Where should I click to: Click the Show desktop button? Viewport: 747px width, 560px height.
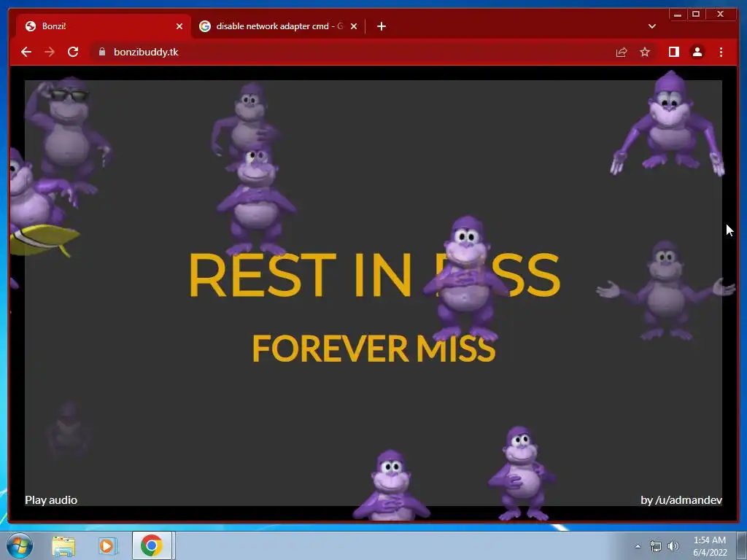tap(742, 545)
